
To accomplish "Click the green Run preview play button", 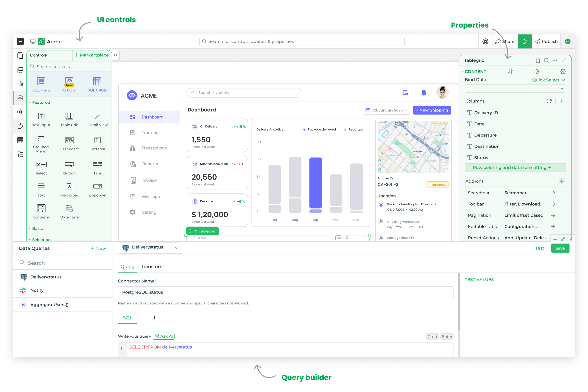I will tap(525, 41).
